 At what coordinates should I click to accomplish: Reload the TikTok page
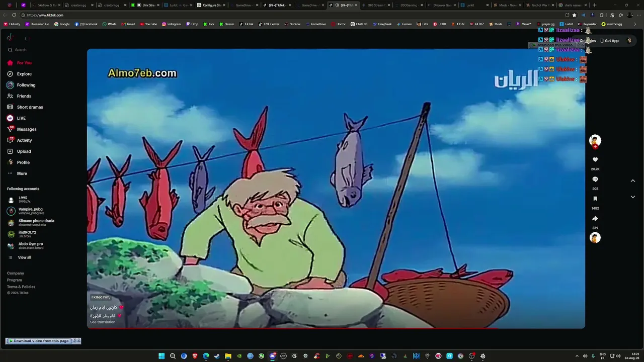click(x=14, y=15)
